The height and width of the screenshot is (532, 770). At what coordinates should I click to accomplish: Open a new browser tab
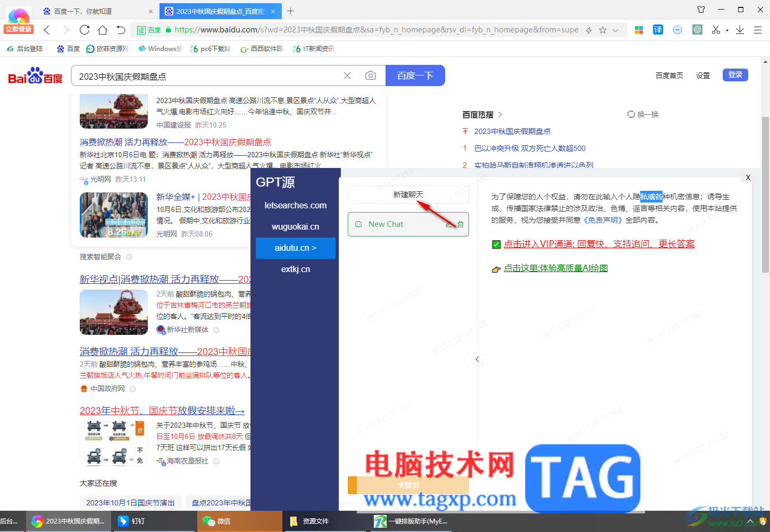291,11
